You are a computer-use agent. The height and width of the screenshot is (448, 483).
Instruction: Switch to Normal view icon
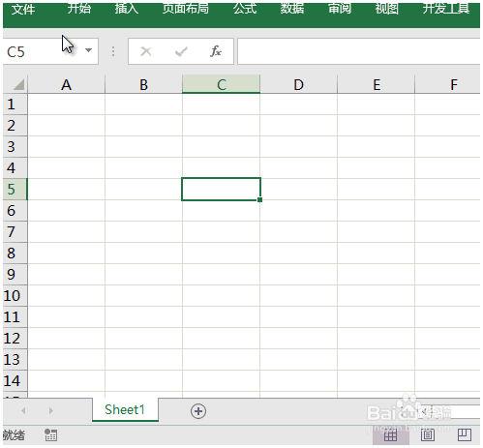point(390,435)
